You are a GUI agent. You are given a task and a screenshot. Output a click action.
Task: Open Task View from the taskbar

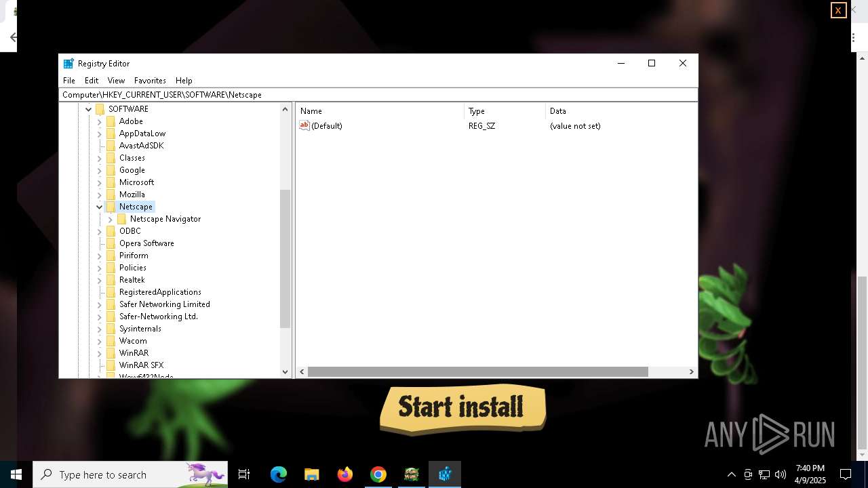244,474
